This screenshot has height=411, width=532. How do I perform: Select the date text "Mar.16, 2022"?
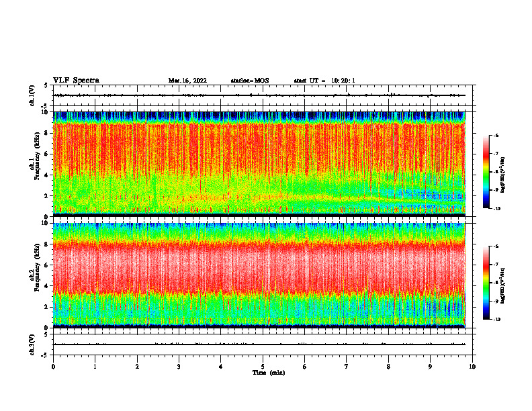(x=187, y=81)
